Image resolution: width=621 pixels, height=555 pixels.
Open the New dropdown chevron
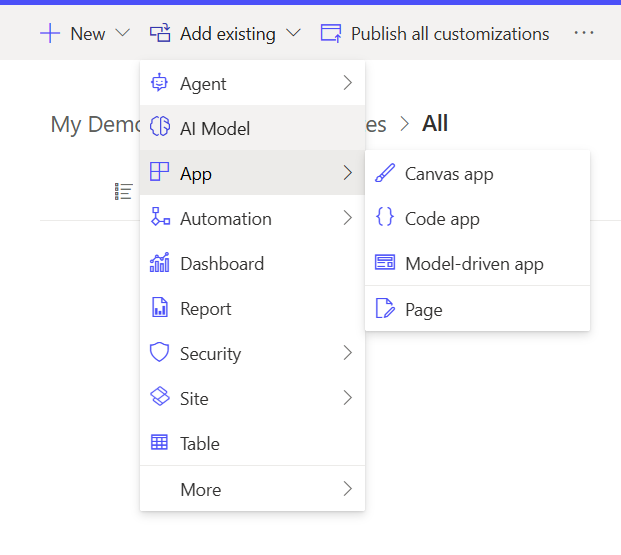123,33
